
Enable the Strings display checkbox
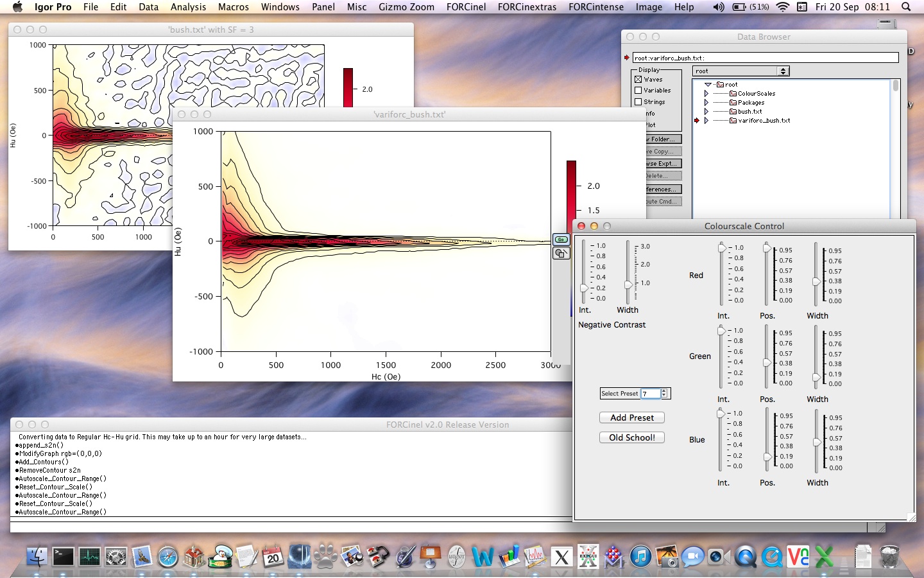(638, 101)
